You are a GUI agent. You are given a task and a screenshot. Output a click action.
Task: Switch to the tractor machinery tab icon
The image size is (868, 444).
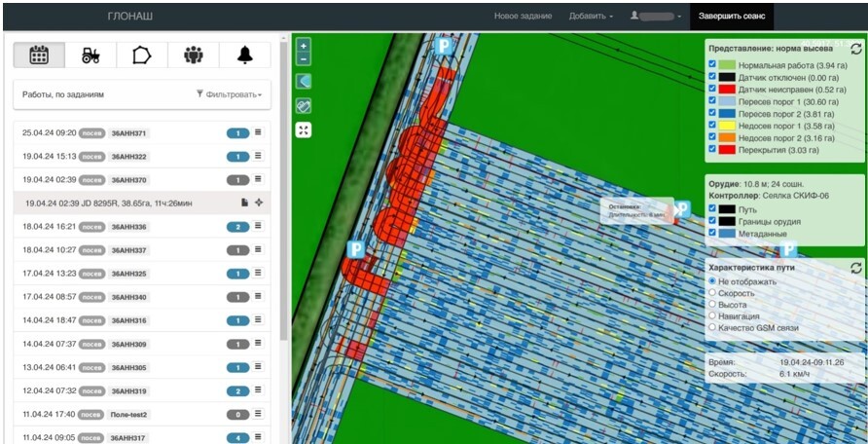(x=90, y=55)
